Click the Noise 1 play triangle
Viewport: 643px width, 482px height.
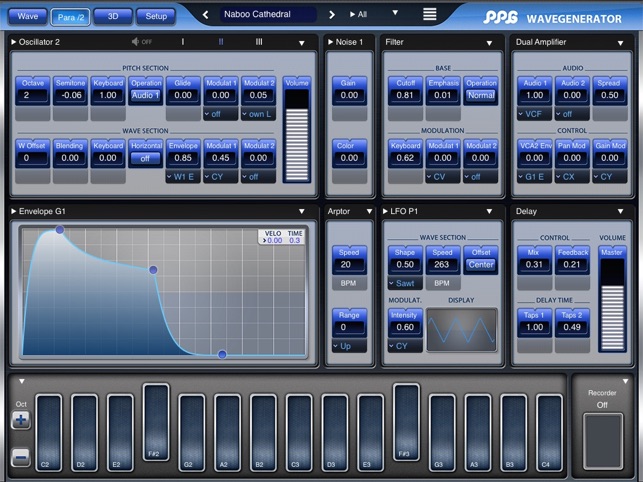[x=331, y=42]
